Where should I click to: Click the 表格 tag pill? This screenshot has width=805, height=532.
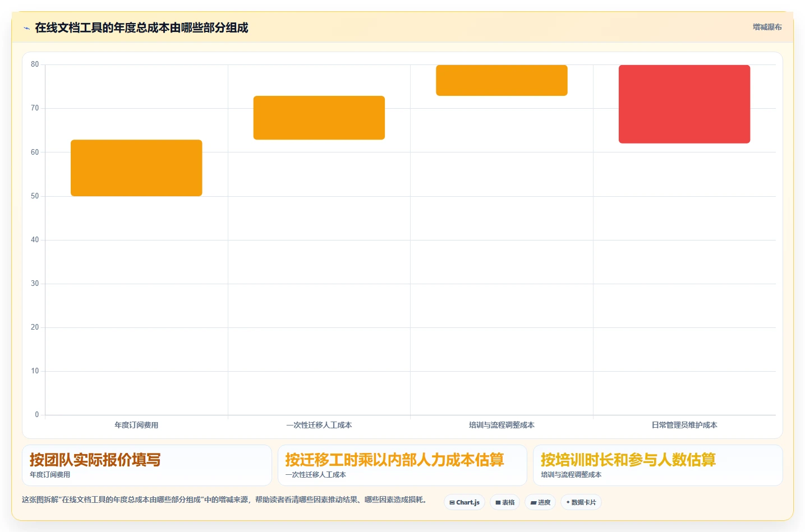point(505,502)
